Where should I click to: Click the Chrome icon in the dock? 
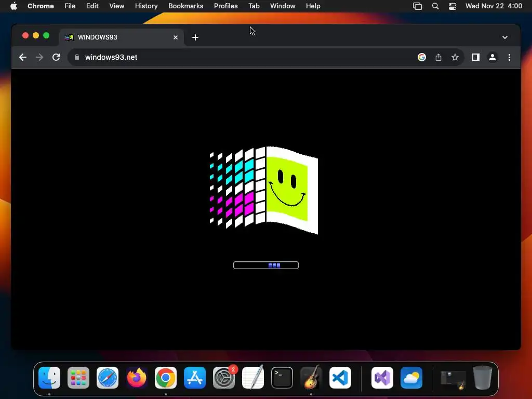166,378
